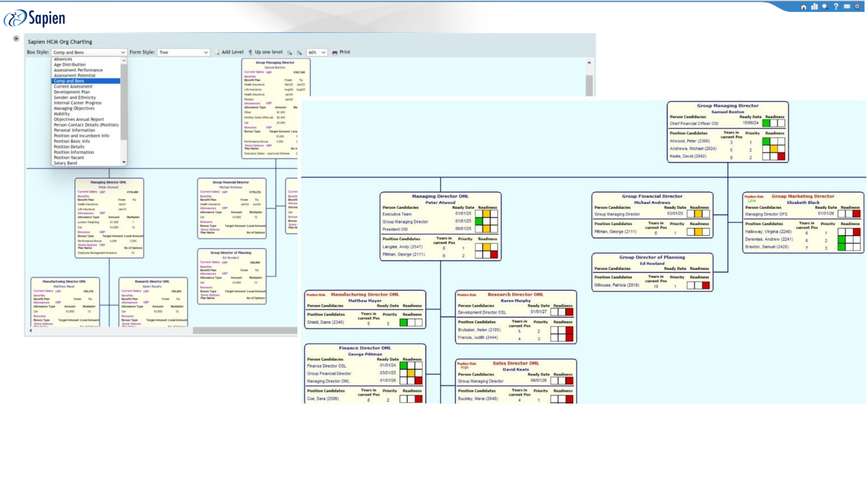Click the down arrow of Box Style list scrollbar

pyautogui.click(x=124, y=162)
